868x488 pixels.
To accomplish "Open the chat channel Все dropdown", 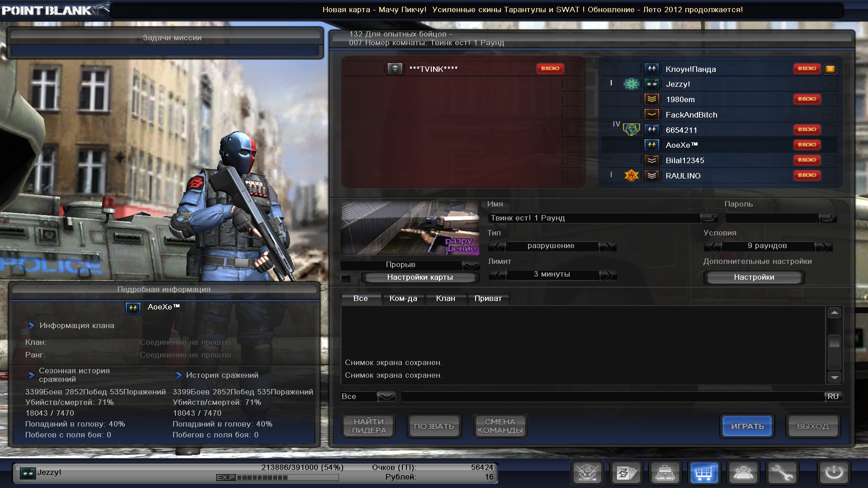I will tap(386, 397).
